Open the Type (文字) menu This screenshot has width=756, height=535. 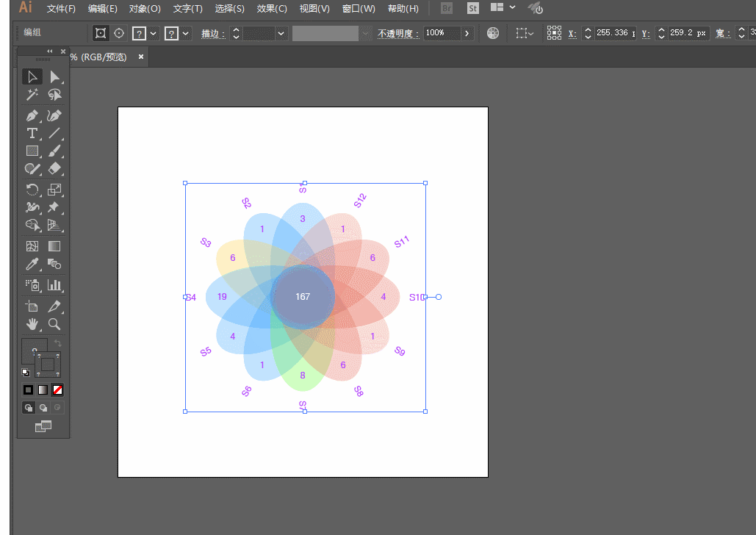tap(187, 9)
